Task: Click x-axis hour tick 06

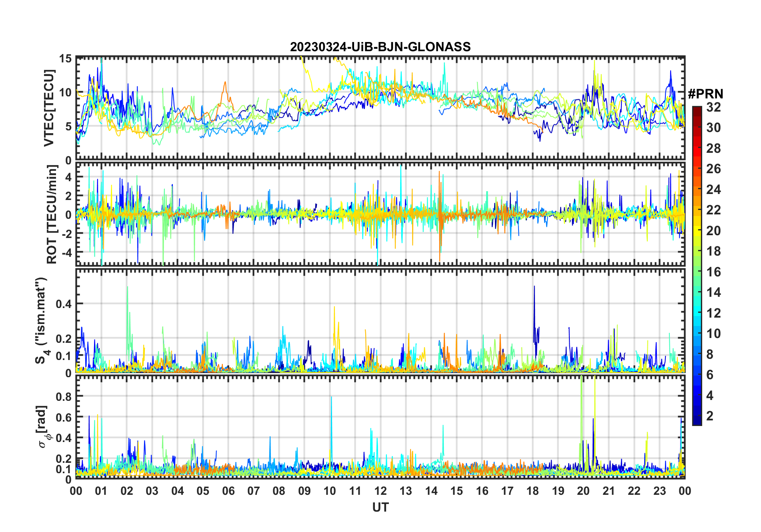Action: 228,491
